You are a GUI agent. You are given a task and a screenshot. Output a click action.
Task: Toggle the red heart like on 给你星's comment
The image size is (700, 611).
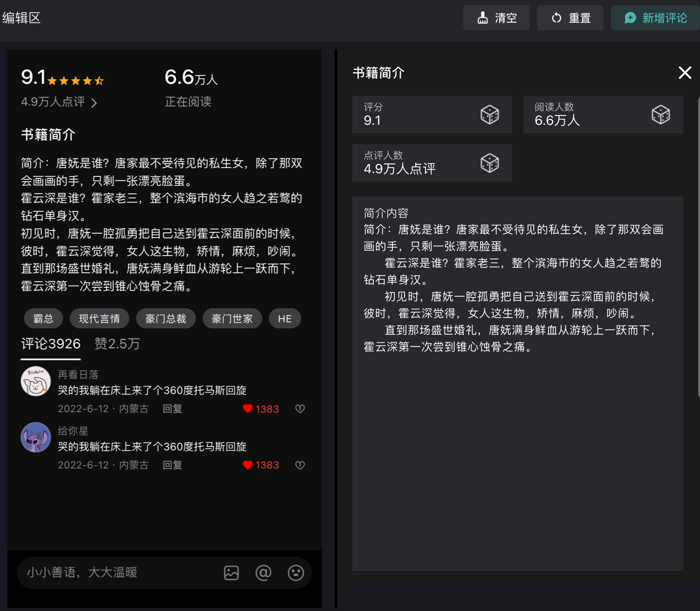247,465
